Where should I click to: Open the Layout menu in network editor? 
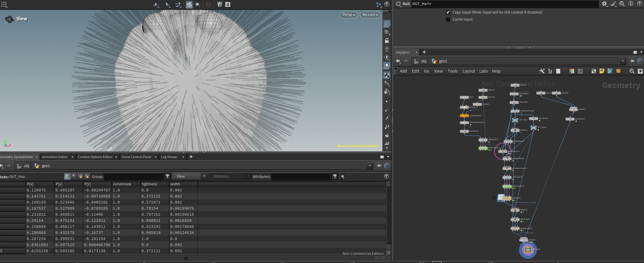pos(468,71)
